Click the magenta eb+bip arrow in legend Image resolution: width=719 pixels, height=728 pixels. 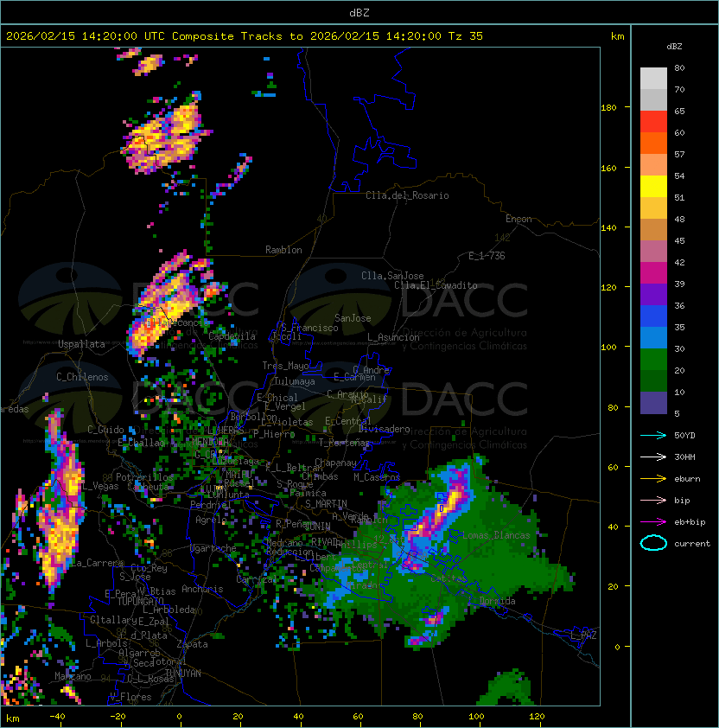[x=653, y=522]
